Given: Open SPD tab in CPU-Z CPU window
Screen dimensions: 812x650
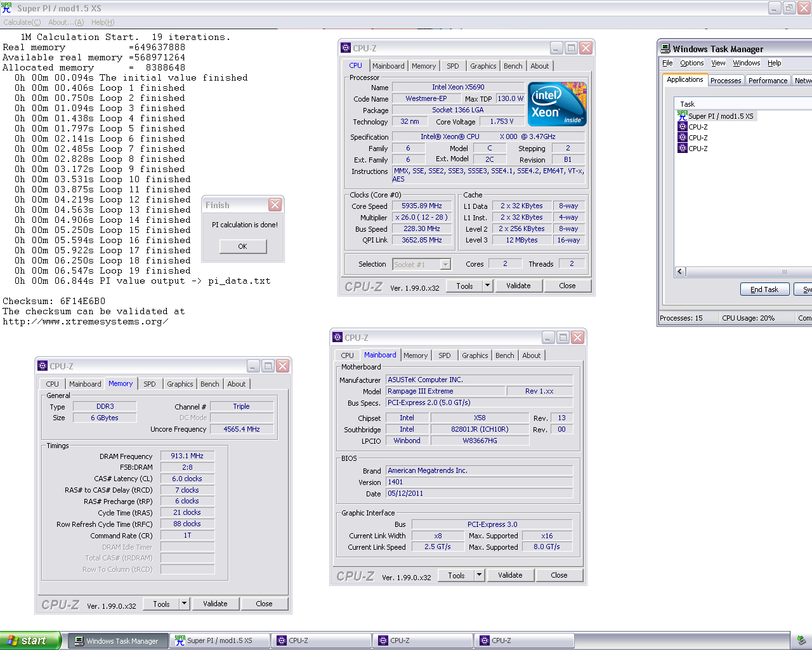Looking at the screenshot, I should (x=453, y=66).
